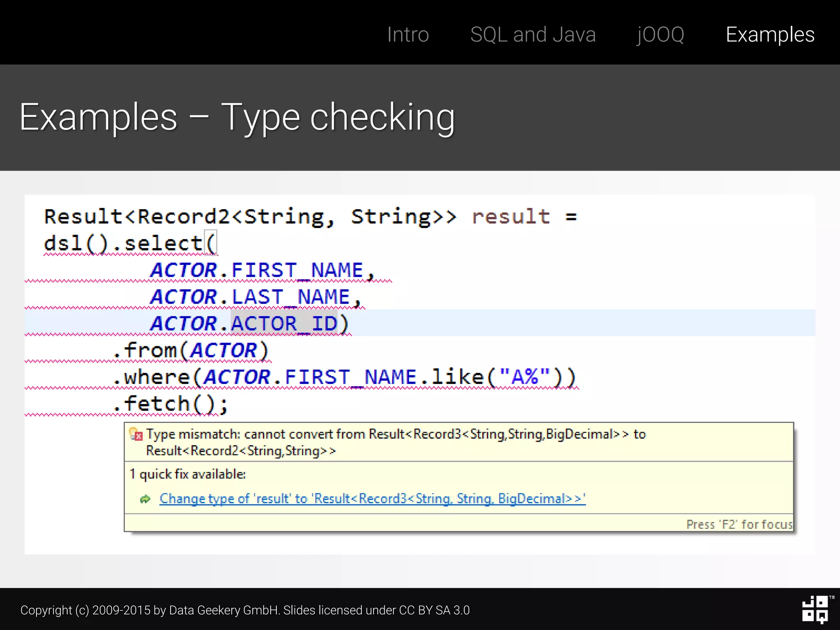
Task: Click the Type mismatch error message text
Action: pyautogui.click(x=395, y=434)
